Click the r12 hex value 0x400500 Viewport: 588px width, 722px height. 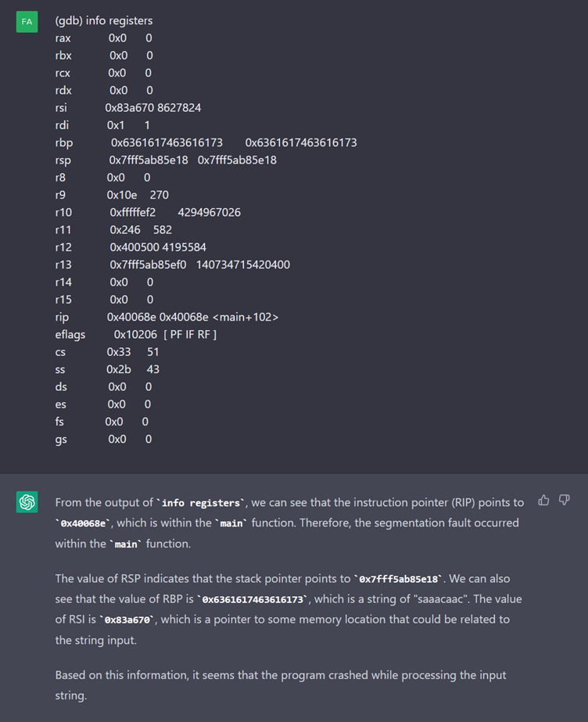click(x=129, y=247)
